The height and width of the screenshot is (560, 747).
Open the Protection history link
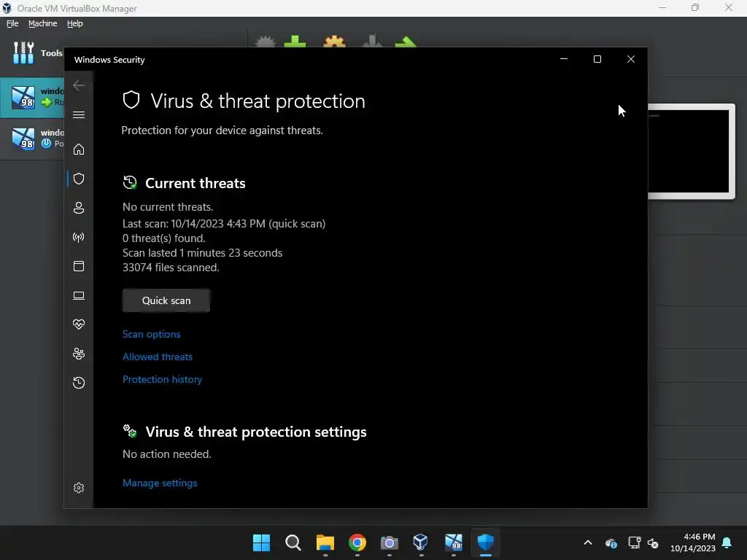163,379
